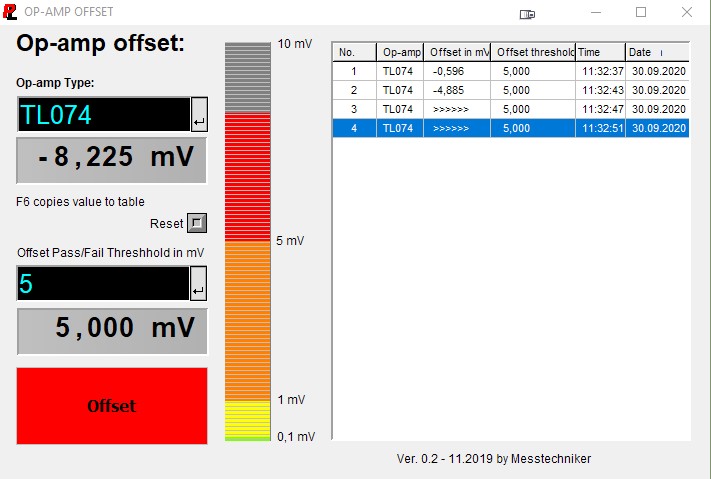The image size is (711, 479).
Task: Click the 1 mV scale label
Action: pos(291,400)
